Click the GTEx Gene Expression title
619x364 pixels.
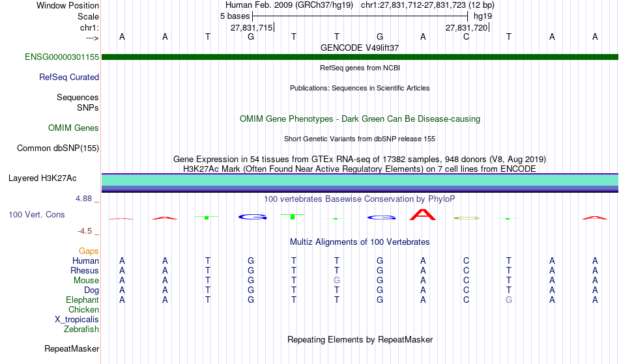360,159
